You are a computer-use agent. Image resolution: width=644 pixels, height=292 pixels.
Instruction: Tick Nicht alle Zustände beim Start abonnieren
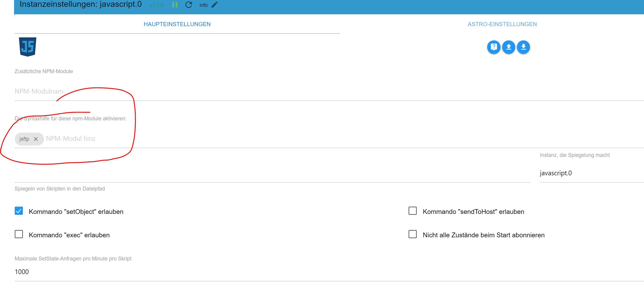click(412, 234)
